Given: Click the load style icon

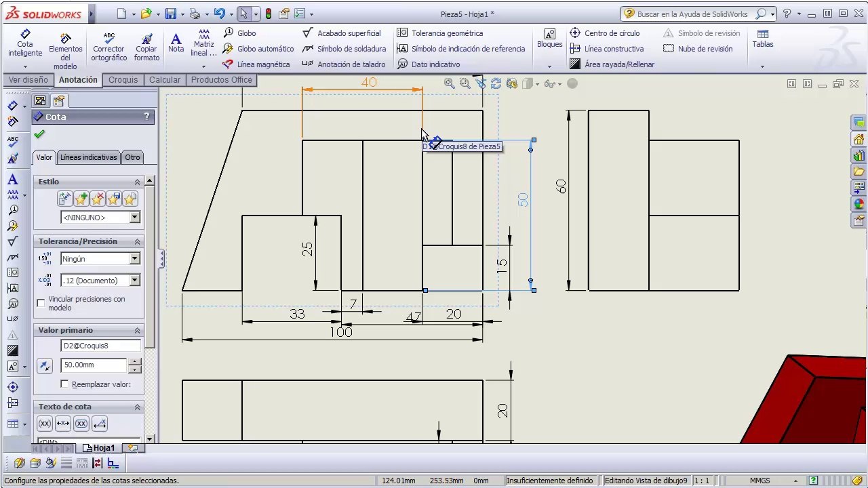Looking at the screenshot, I should point(130,199).
